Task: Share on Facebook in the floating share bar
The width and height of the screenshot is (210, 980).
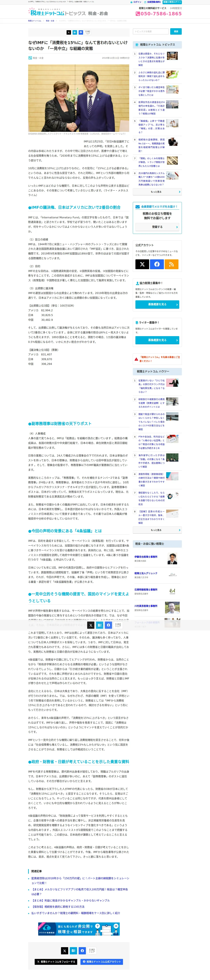Action: tap(109, 625)
